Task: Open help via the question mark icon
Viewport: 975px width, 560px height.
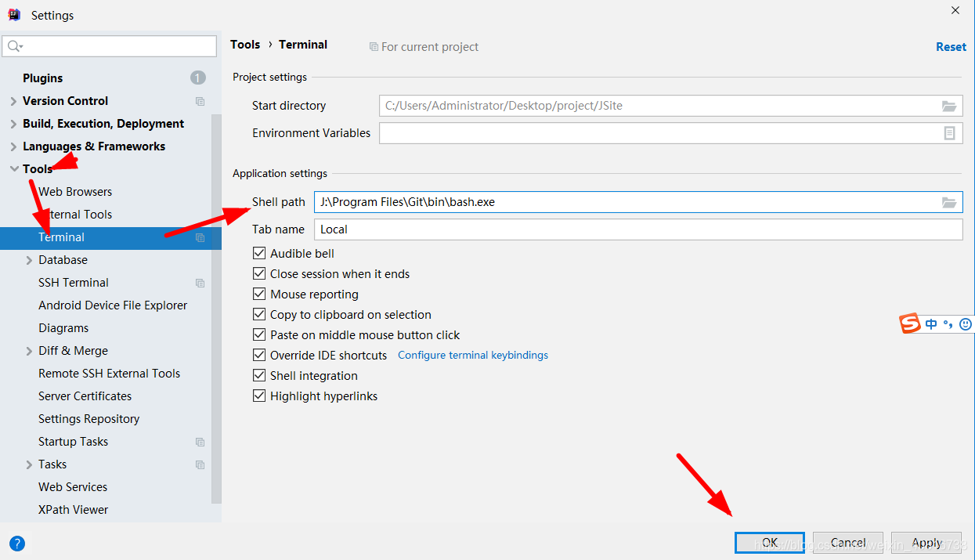Action: click(x=17, y=544)
